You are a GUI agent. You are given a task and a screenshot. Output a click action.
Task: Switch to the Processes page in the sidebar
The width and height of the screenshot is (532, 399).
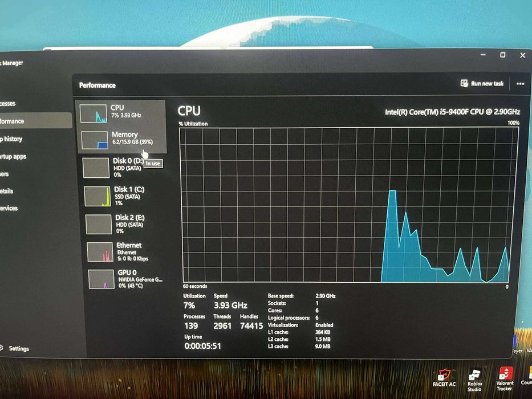(7, 104)
